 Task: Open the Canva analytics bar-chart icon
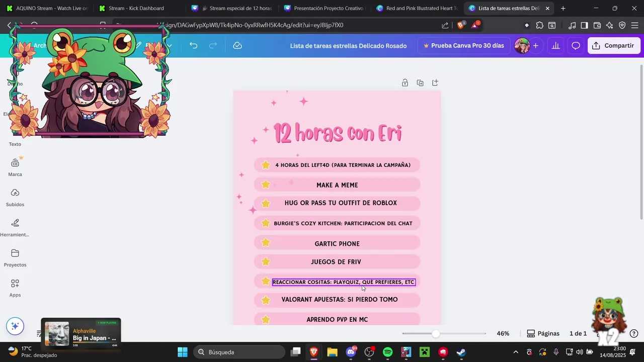(x=555, y=46)
